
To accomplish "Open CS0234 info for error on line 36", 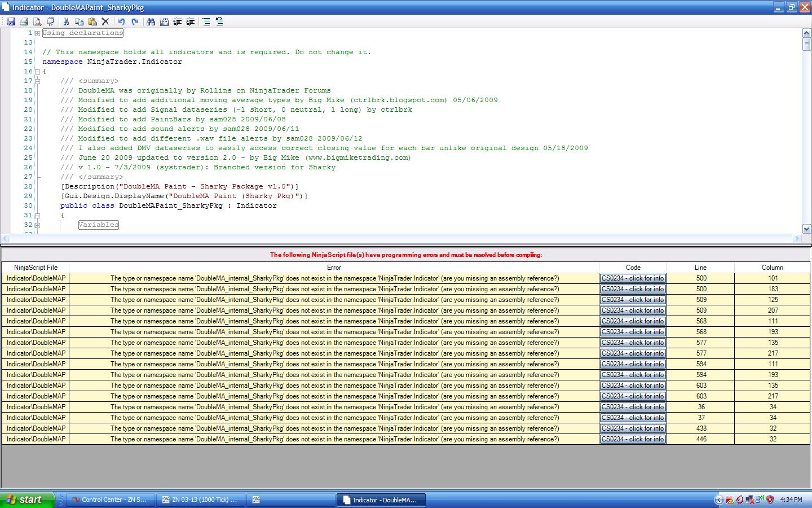I will pos(633,407).
